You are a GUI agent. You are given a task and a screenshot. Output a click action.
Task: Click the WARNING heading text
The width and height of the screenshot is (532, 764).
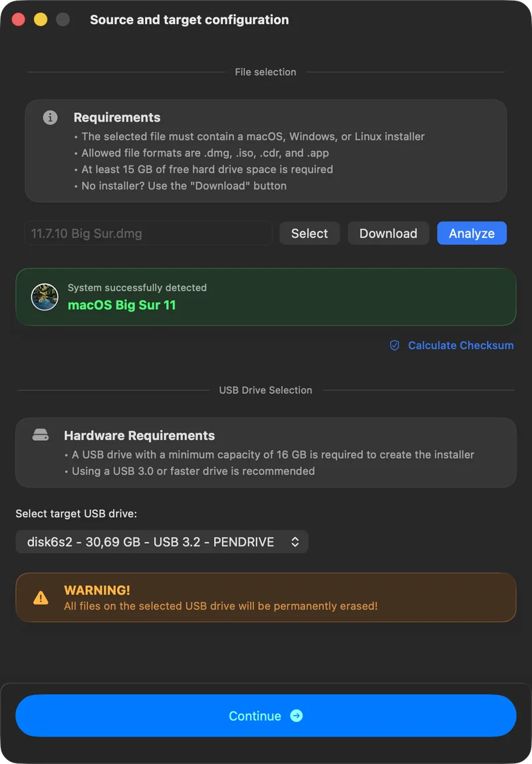pyautogui.click(x=97, y=590)
